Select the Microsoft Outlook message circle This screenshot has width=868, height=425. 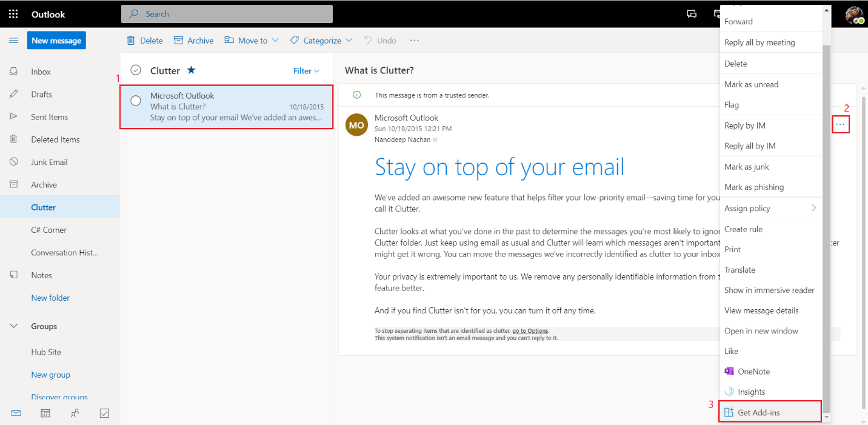[x=136, y=101]
